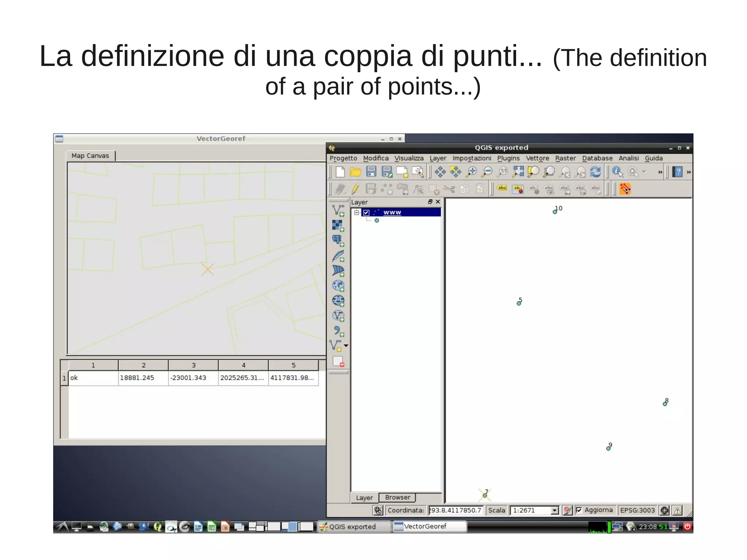
Task: Pan map to selection tool
Action: (455, 172)
